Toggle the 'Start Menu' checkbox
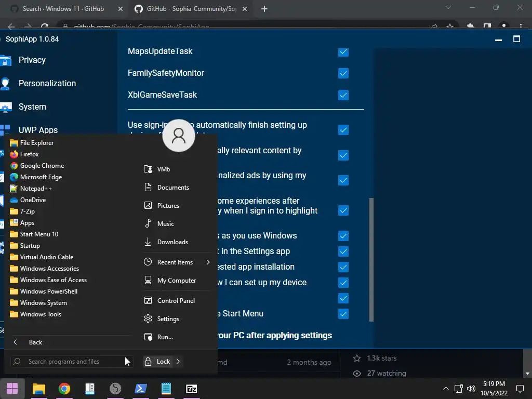This screenshot has height=399, width=532. [x=343, y=314]
